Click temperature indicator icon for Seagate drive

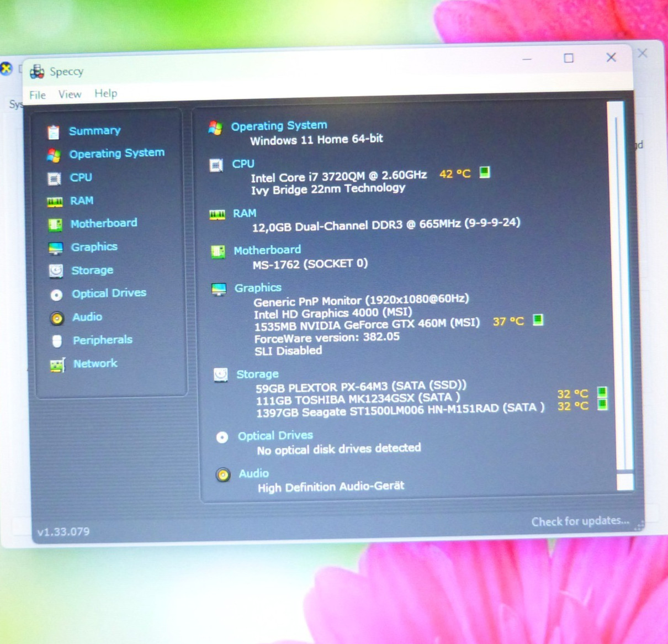coord(602,405)
